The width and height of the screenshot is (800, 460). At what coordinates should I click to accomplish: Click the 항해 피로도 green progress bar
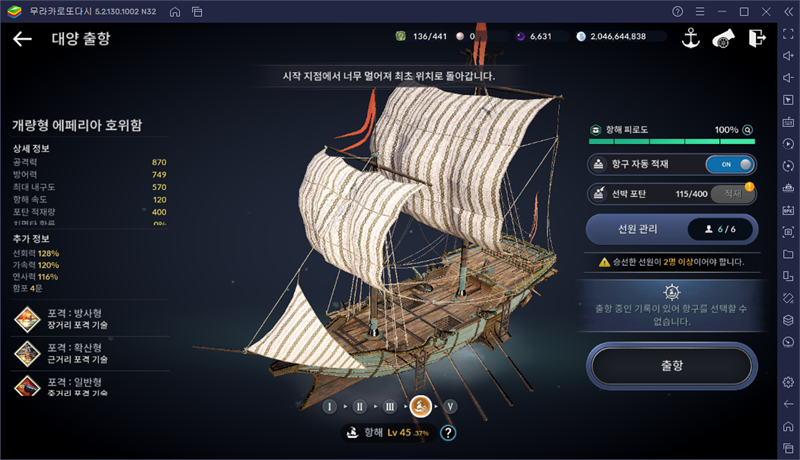[671, 142]
